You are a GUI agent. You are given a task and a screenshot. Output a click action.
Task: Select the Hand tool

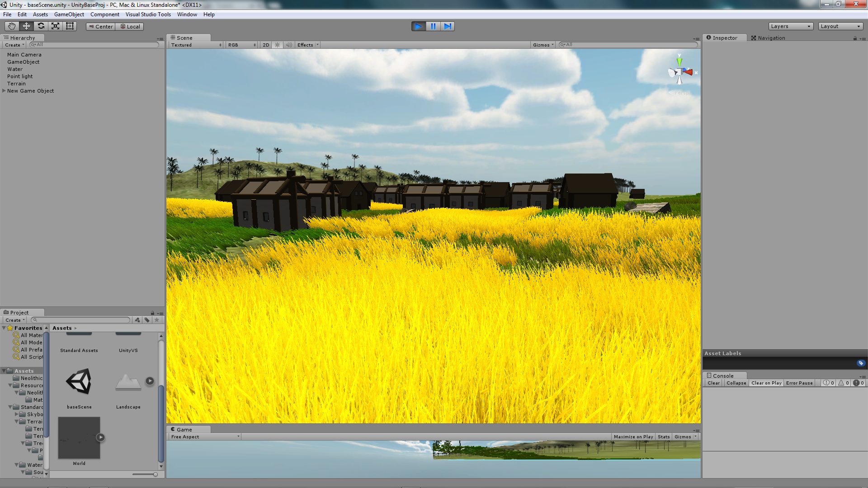pyautogui.click(x=12, y=26)
